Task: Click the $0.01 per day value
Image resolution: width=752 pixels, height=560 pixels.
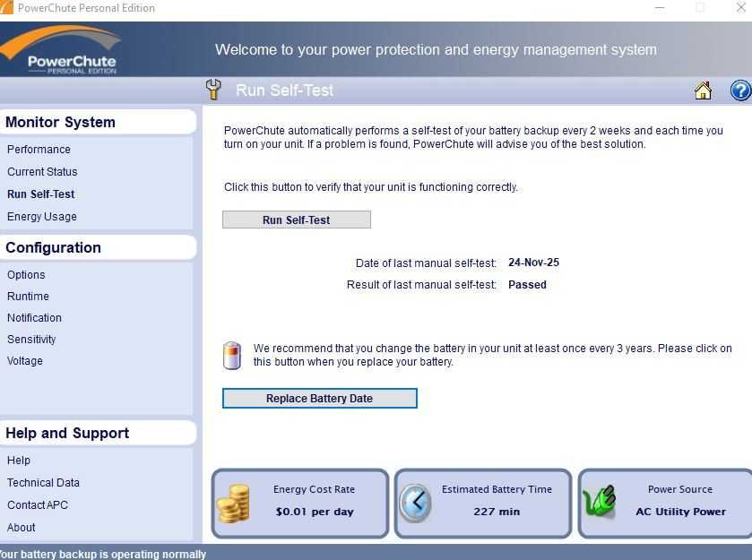Action: [315, 512]
